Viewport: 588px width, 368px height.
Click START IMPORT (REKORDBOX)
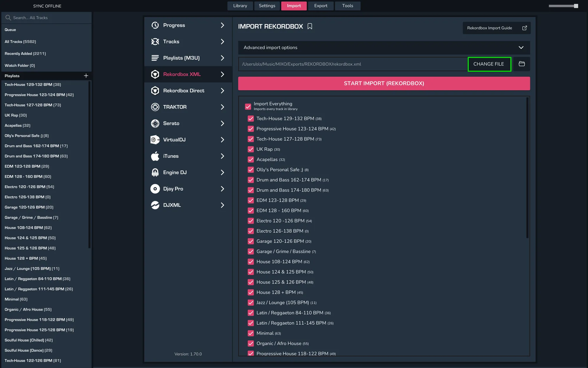tap(383, 83)
